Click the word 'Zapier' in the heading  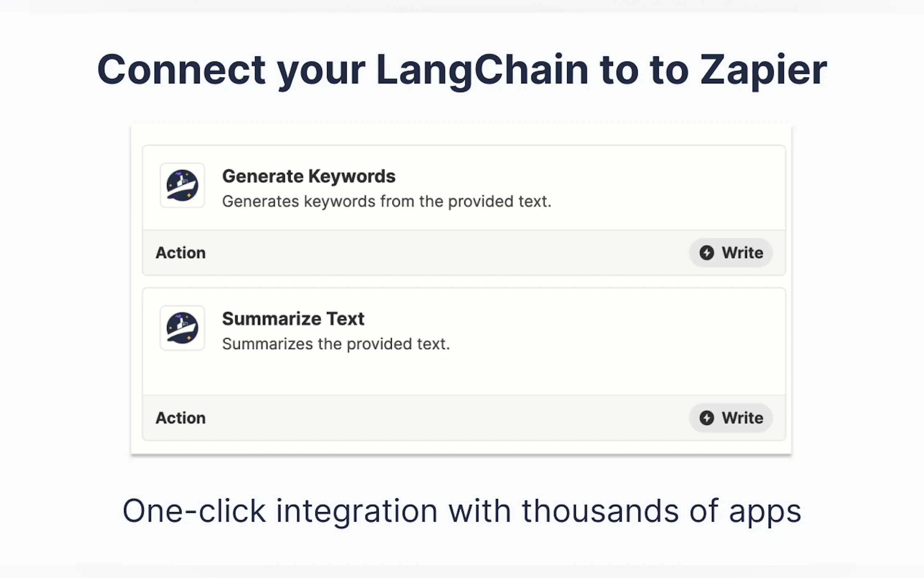click(x=763, y=70)
